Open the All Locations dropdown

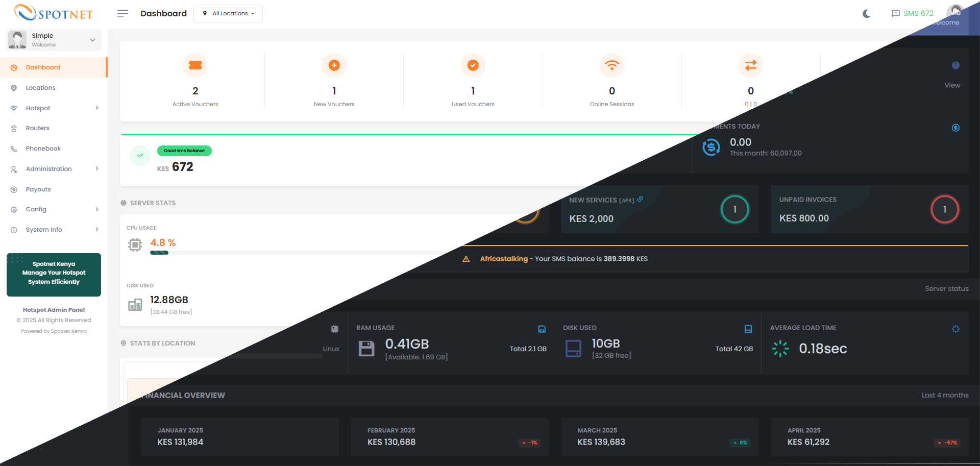(228, 14)
